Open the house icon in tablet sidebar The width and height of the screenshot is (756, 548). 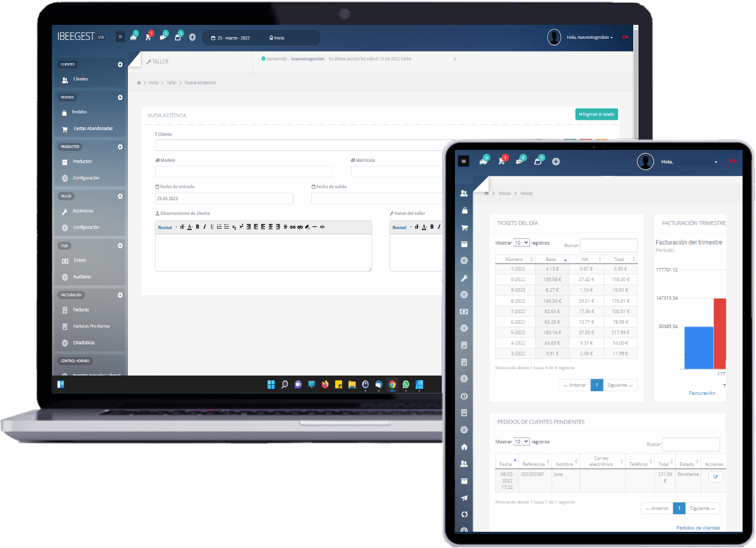click(x=464, y=447)
